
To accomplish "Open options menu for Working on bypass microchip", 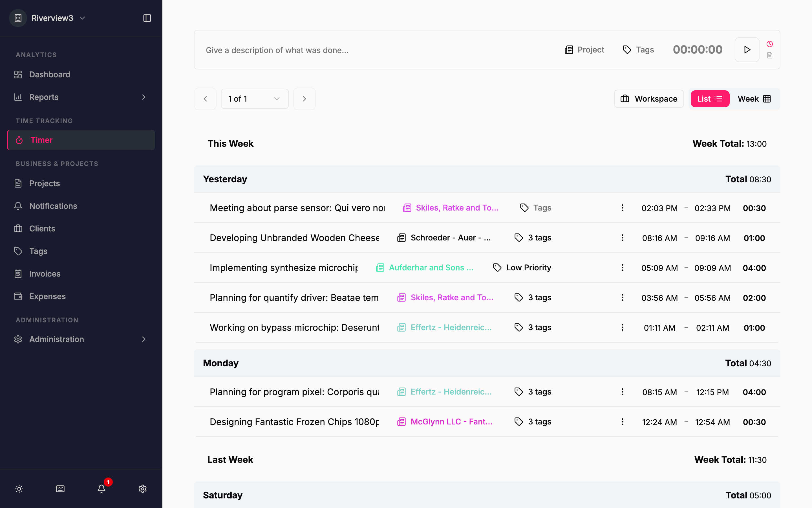I will (623, 328).
